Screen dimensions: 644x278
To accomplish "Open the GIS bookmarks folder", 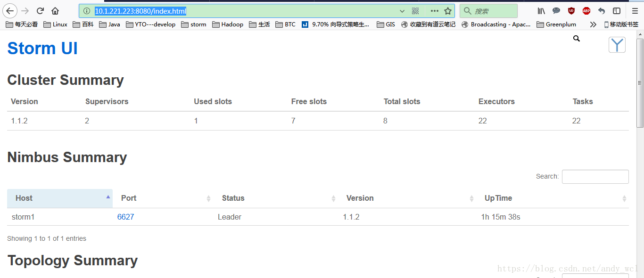I will 386,25.
